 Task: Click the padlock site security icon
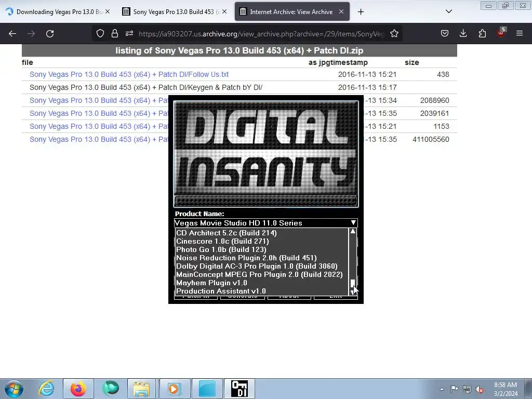(x=115, y=34)
